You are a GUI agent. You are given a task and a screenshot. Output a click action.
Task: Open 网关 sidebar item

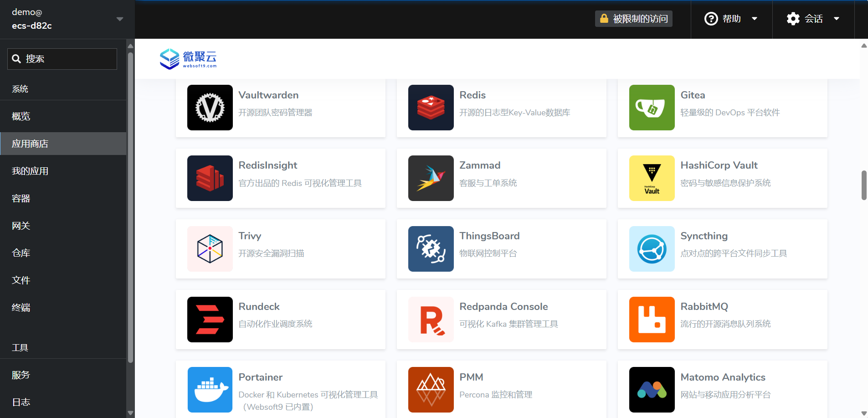(x=63, y=226)
